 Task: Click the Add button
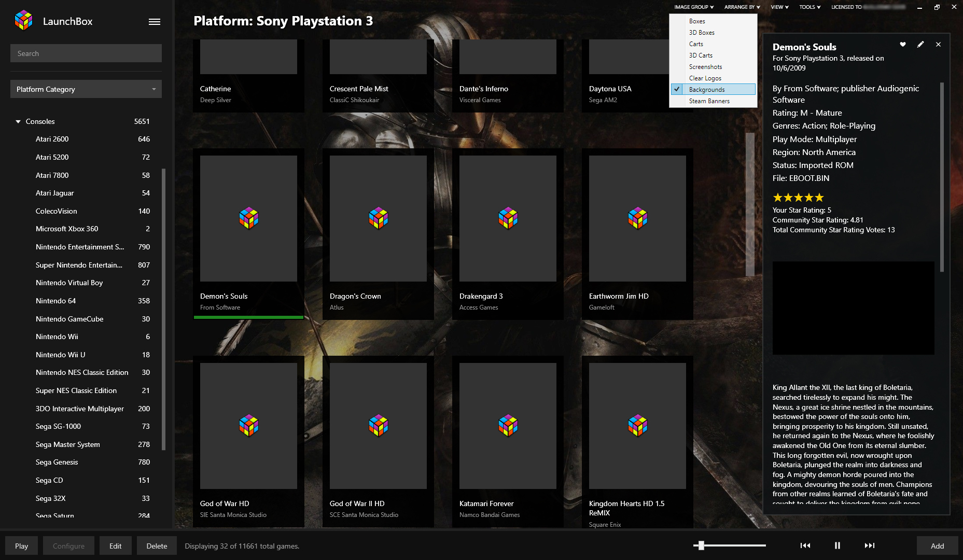pos(937,546)
